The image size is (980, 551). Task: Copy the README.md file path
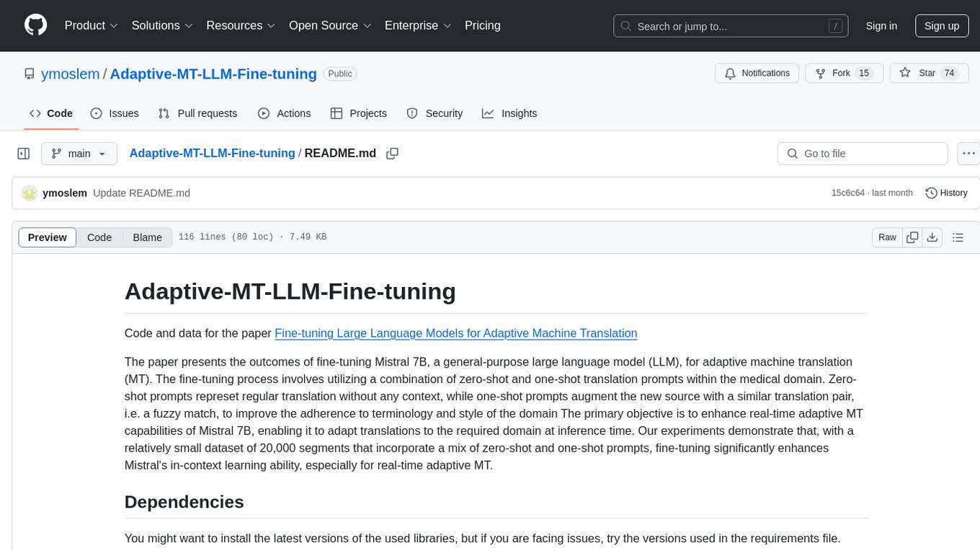pyautogui.click(x=392, y=154)
